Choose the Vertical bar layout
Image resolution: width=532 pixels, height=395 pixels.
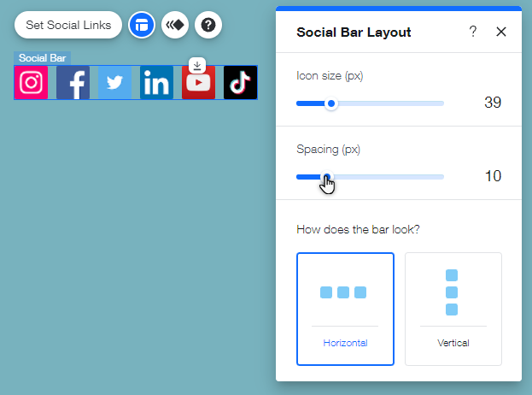pyautogui.click(x=453, y=309)
